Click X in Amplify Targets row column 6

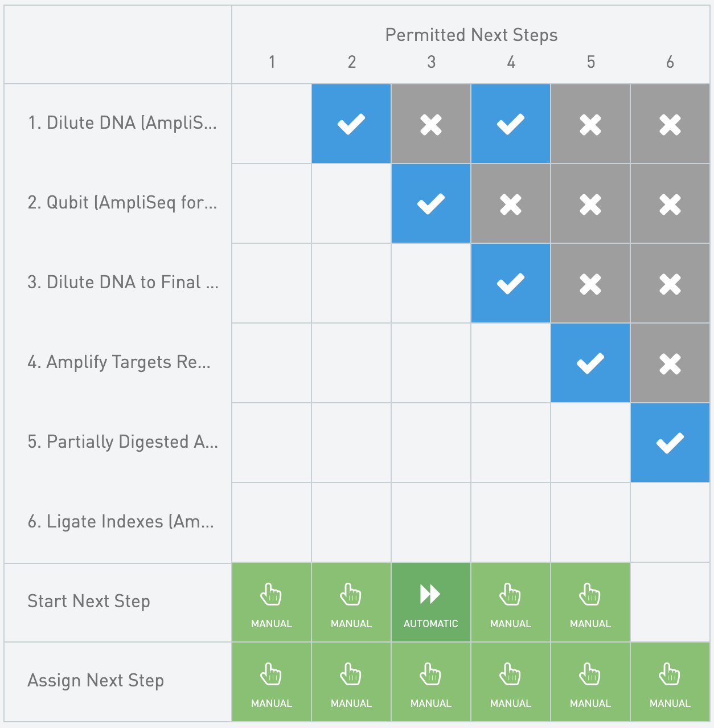pos(670,363)
